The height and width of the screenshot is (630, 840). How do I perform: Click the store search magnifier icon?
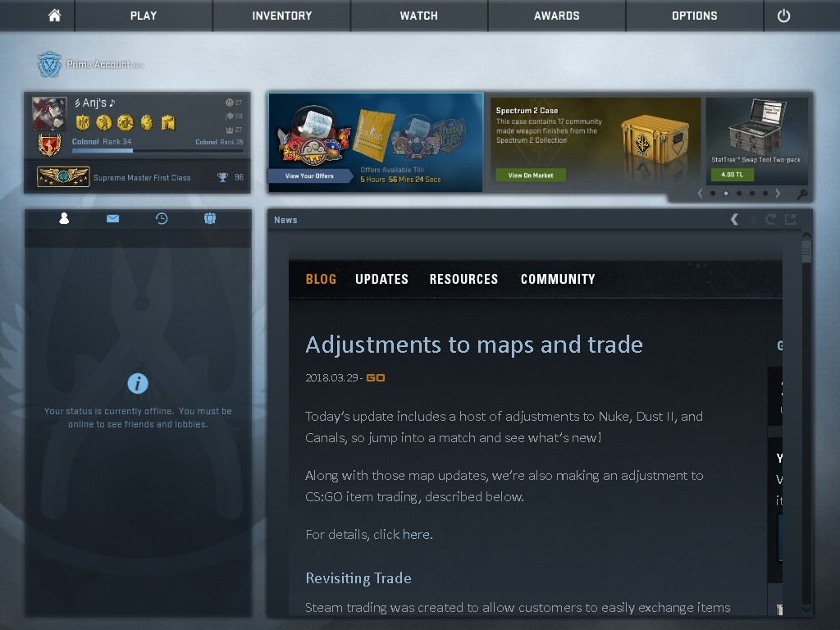(x=802, y=194)
